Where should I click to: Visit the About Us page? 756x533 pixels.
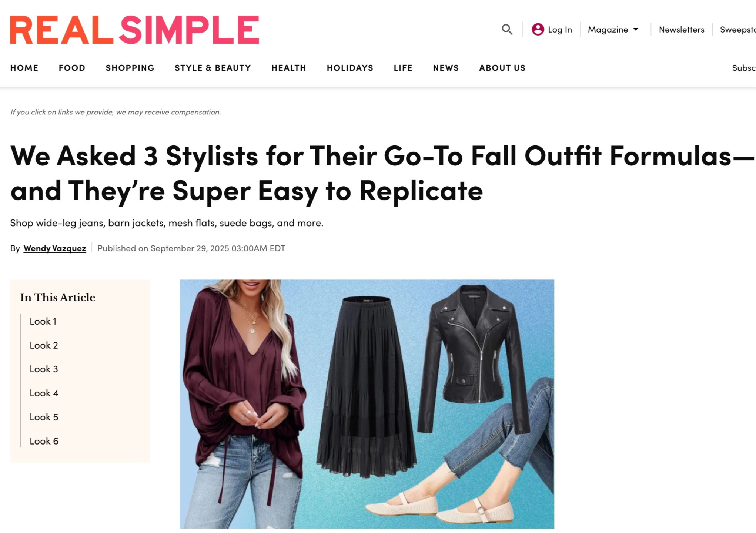point(502,68)
